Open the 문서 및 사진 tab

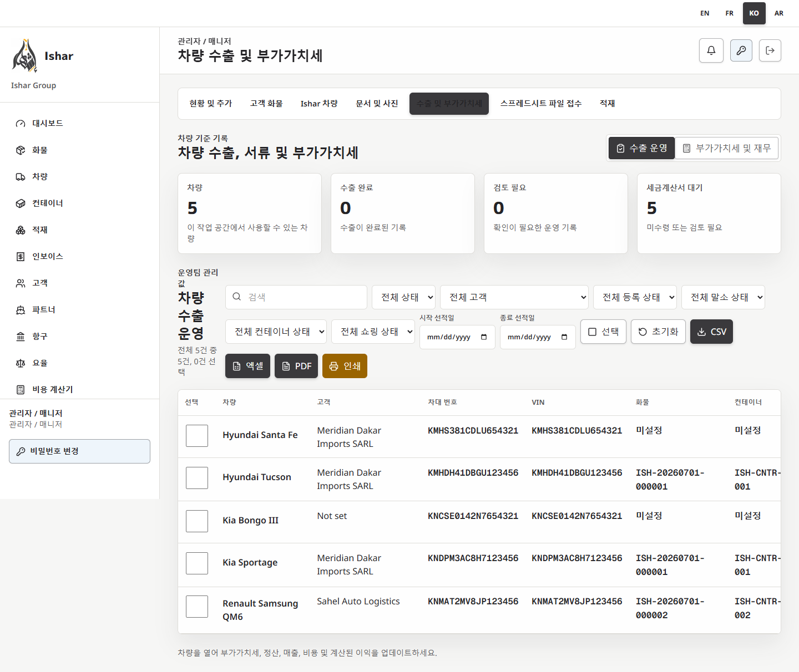click(377, 104)
